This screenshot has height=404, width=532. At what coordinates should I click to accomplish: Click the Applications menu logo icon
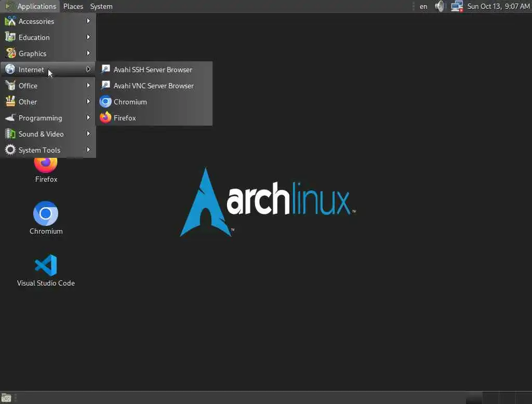click(x=9, y=6)
